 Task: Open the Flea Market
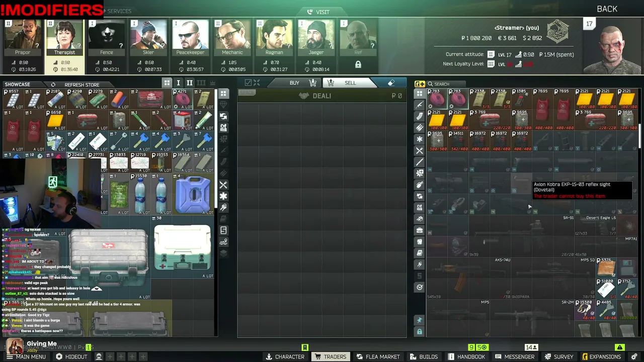(378, 356)
